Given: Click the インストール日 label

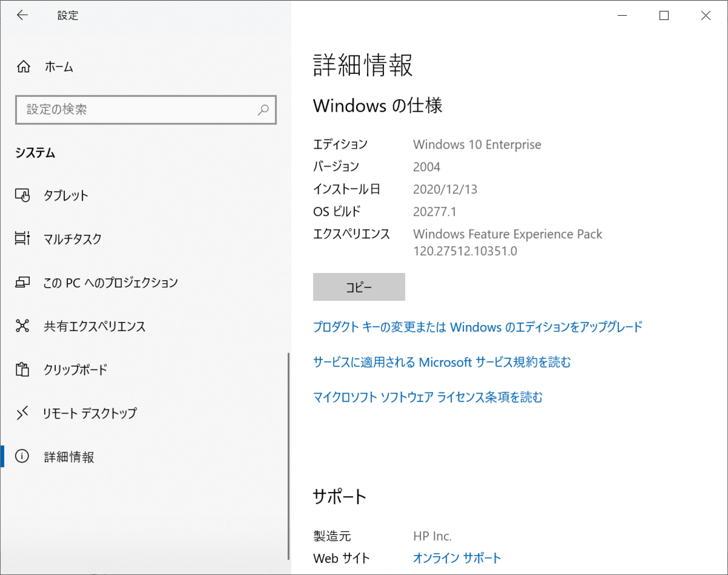Looking at the screenshot, I should tap(346, 189).
